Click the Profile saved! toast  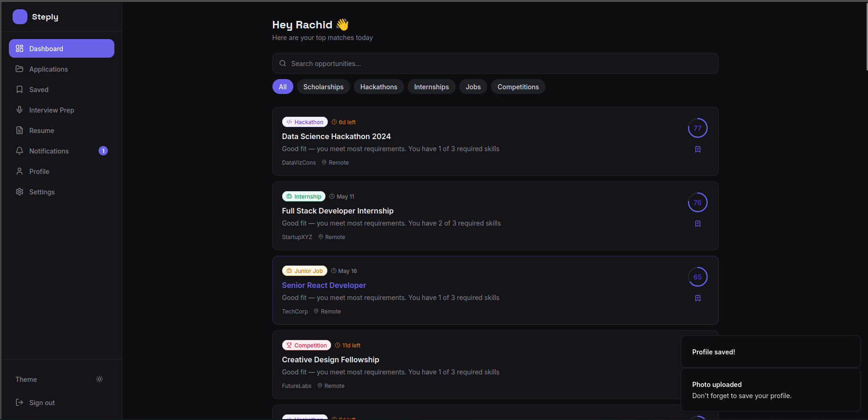pos(770,352)
